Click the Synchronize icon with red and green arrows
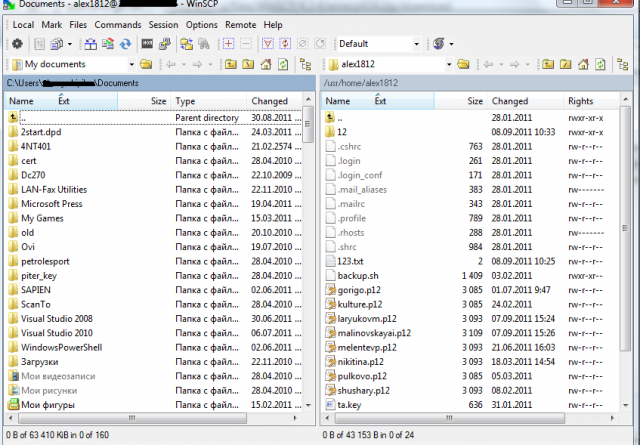Image resolution: width=640 pixels, height=445 pixels. coord(108,44)
